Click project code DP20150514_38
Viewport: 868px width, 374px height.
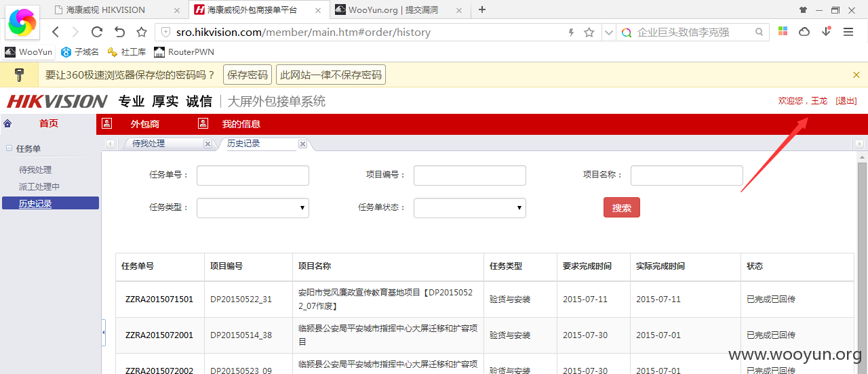[x=241, y=335]
